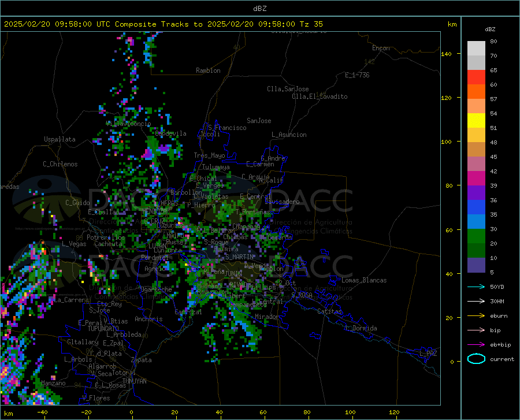Click the Tres_Mayo map label
Viewport: 520px width, 420px height.
[209, 155]
